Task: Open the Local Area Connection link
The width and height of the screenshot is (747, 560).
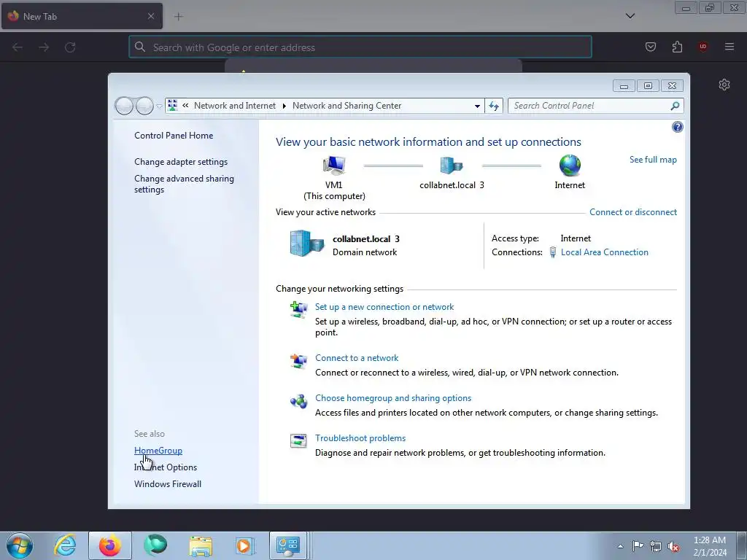Action: point(604,252)
